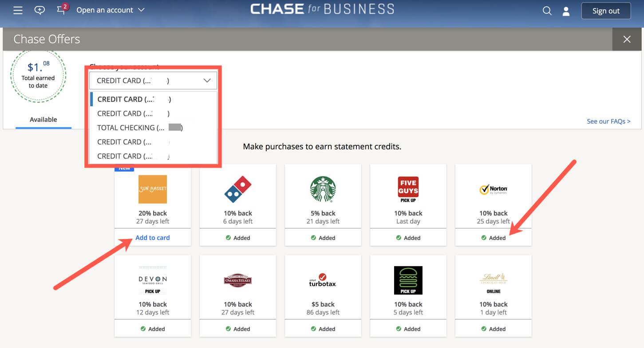
Task: Open the Lindt Chocolate Shop logo
Action: (x=494, y=283)
